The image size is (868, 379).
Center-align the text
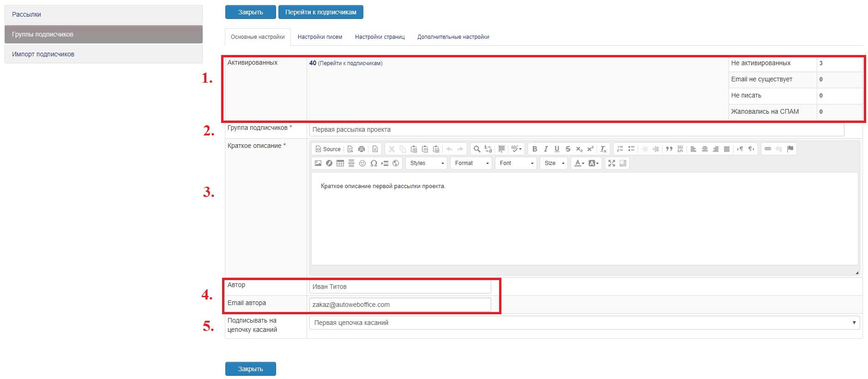pos(705,149)
